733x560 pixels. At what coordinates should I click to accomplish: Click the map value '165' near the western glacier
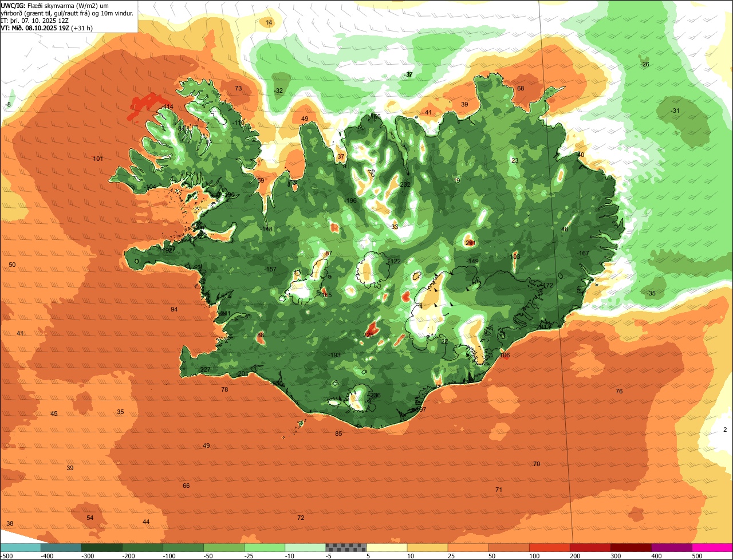(x=326, y=295)
